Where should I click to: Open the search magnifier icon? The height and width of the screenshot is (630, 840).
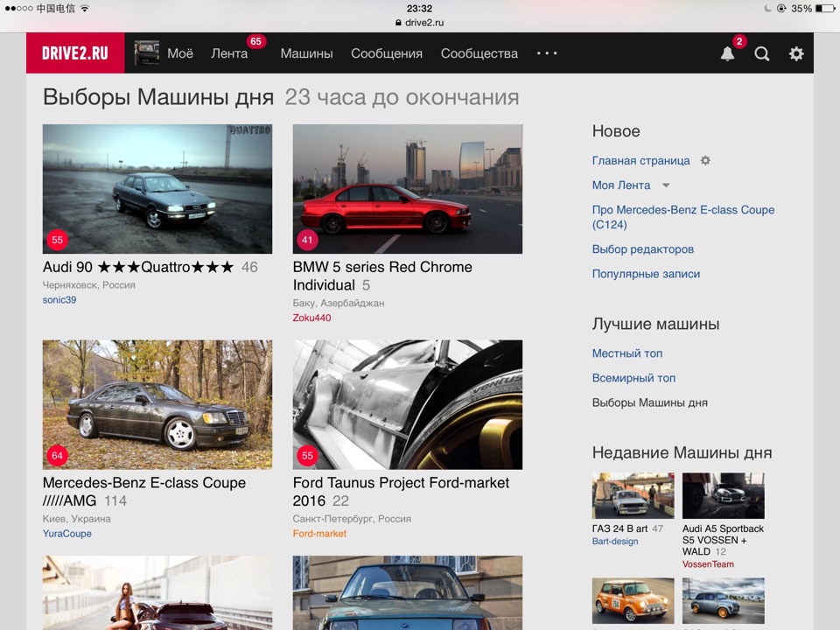pyautogui.click(x=762, y=53)
